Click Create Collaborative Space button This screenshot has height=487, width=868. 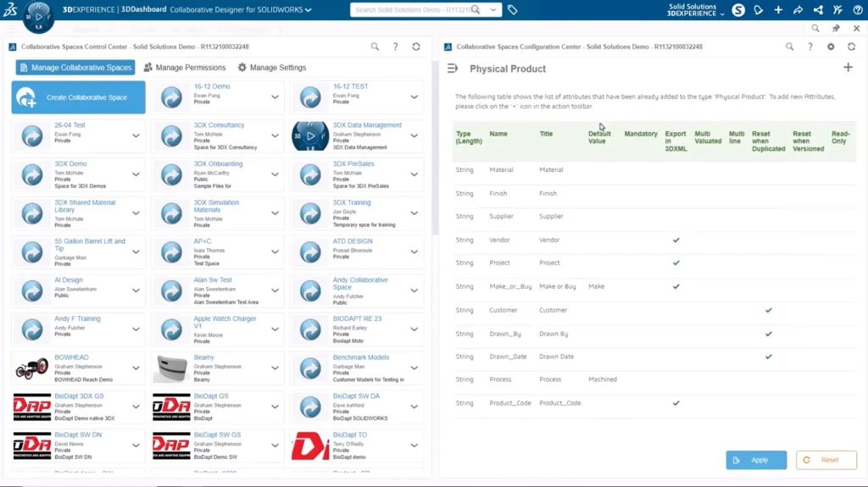79,97
